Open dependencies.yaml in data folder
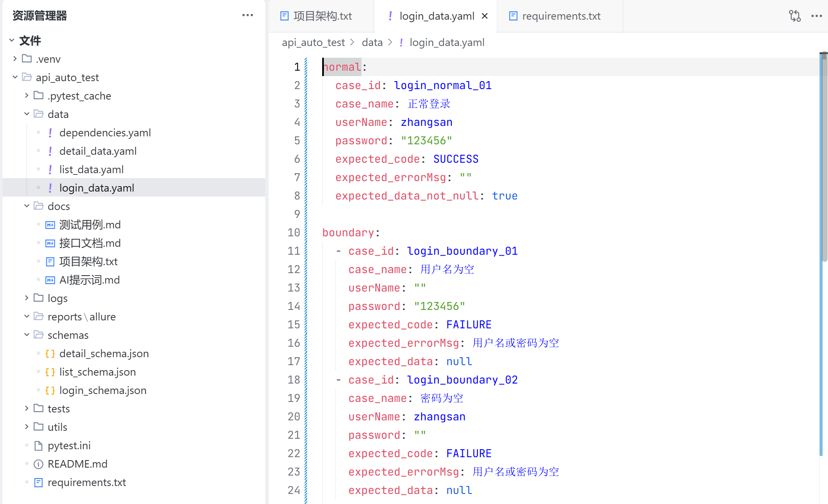 [105, 133]
